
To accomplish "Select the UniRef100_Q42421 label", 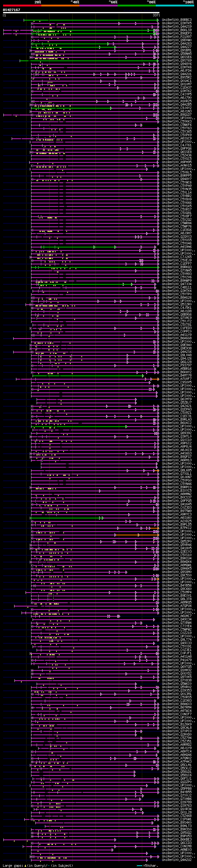I will 177,406.
